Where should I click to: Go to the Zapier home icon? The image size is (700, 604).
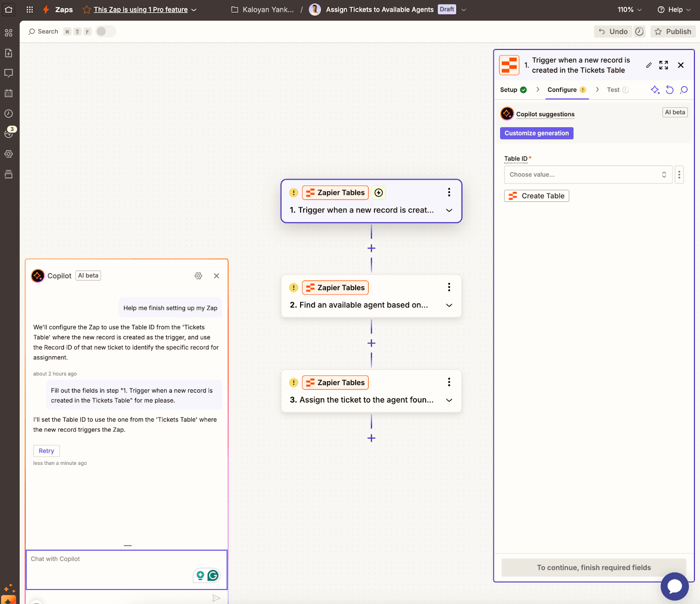coord(9,9)
